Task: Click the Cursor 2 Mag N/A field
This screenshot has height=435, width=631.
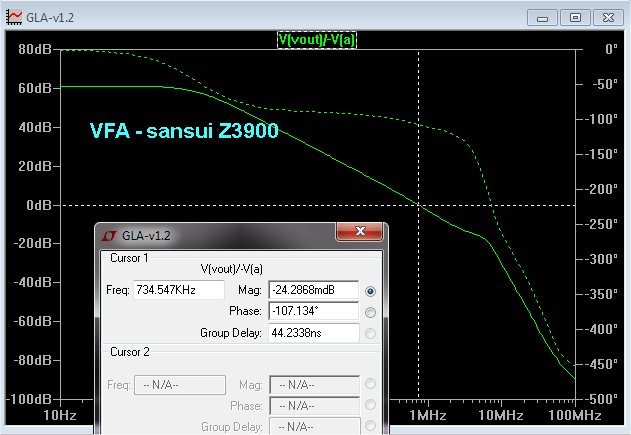Action: tap(314, 385)
